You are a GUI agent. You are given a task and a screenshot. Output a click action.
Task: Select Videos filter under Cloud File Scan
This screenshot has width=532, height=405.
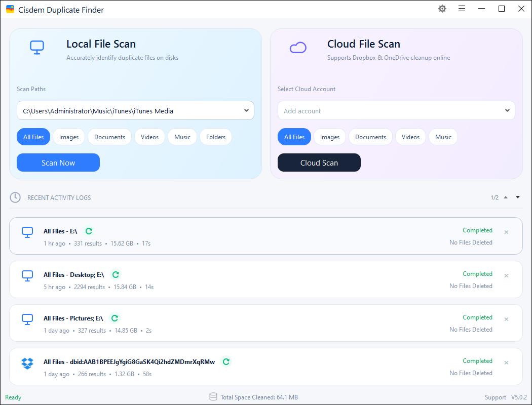tap(410, 137)
